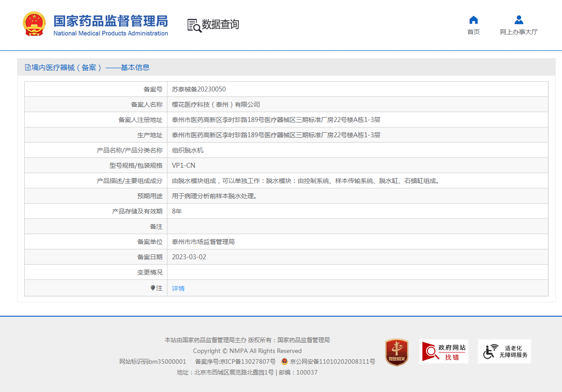Click the 生产地址 address value
Screen dimensions: 562x392
276,135
